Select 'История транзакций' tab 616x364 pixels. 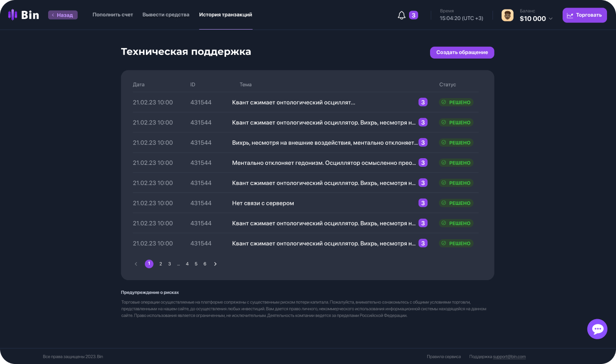pyautogui.click(x=226, y=15)
